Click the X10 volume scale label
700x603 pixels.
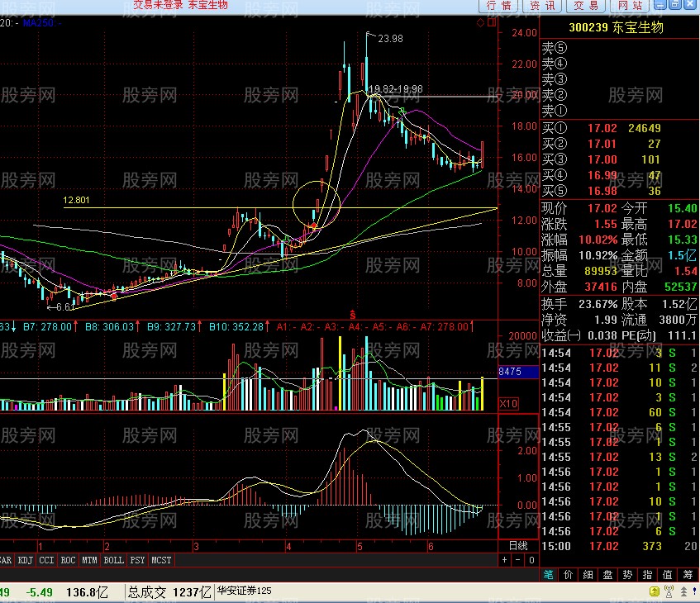(510, 403)
